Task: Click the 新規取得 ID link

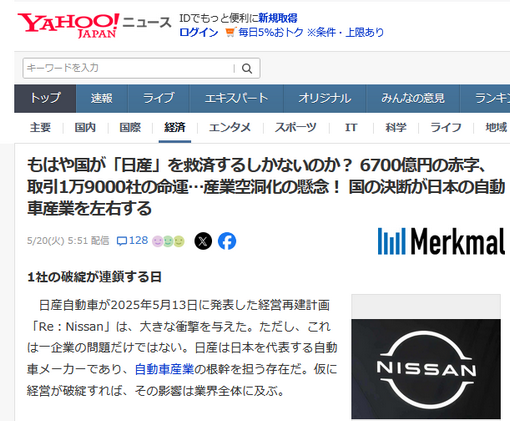Action: tap(278, 18)
